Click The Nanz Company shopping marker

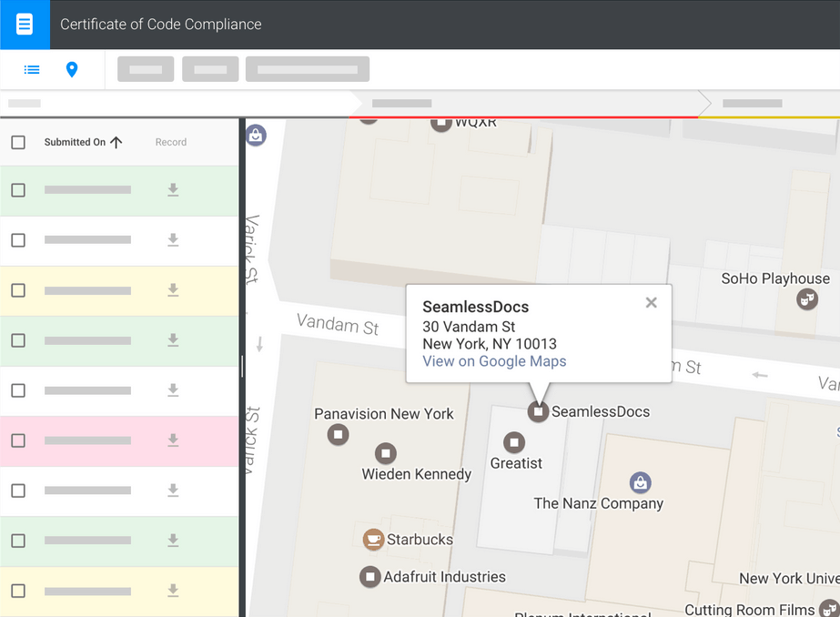click(640, 482)
